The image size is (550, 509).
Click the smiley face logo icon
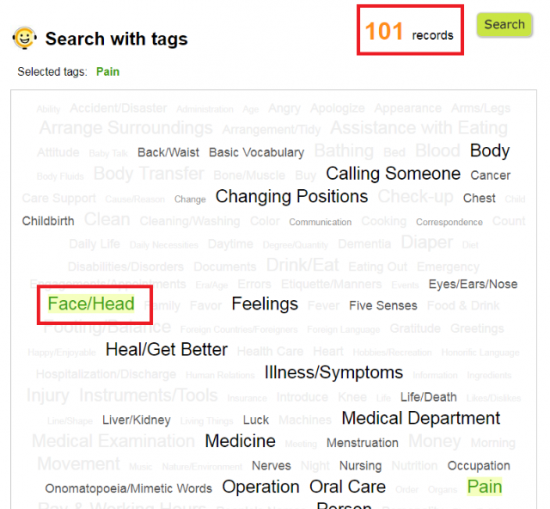[25, 38]
